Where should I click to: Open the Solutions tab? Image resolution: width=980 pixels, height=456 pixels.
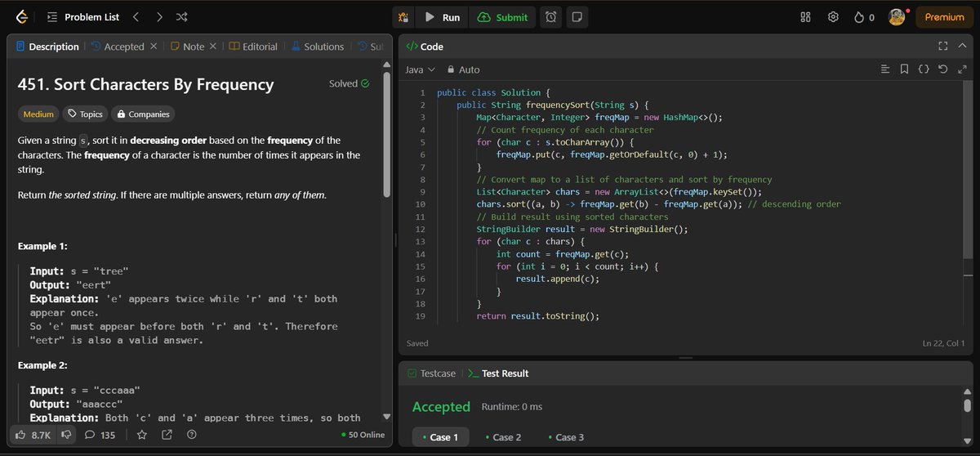click(x=318, y=47)
